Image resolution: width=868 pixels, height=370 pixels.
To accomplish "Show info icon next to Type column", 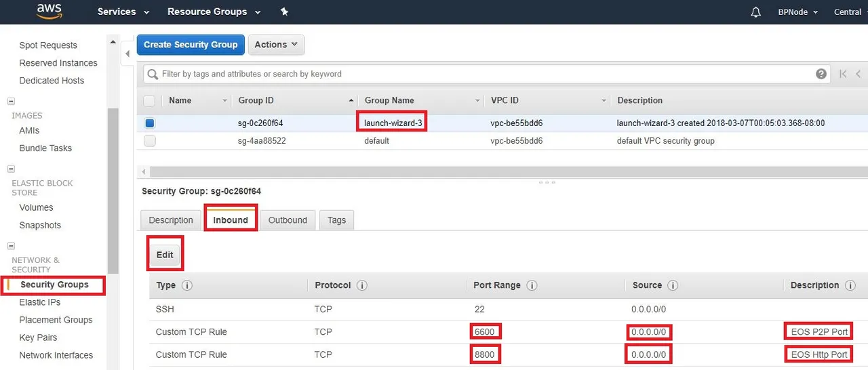I will click(x=187, y=285).
